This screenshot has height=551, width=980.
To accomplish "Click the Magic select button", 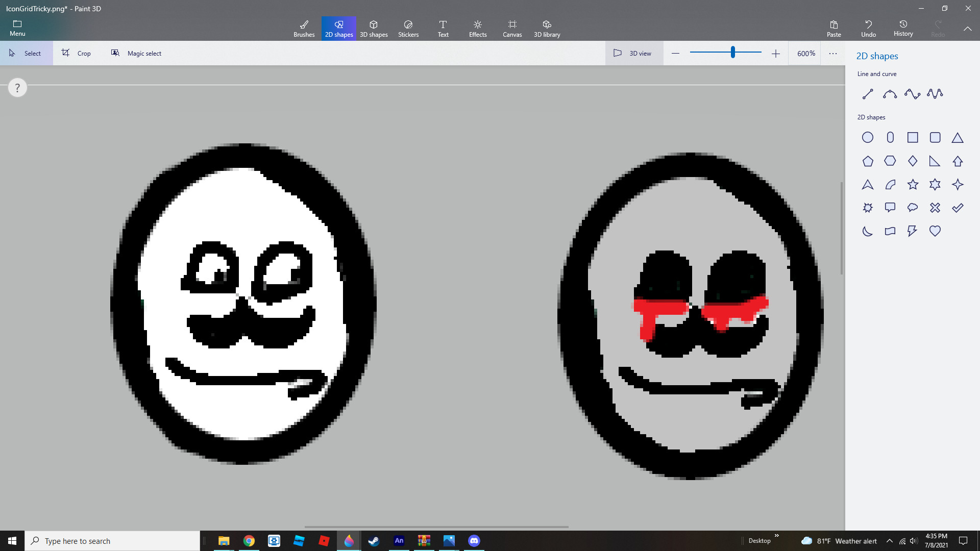I will [x=136, y=53].
